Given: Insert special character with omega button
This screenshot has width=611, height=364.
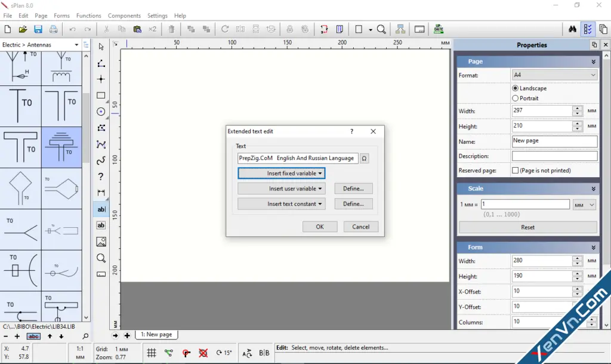Looking at the screenshot, I should coord(364,158).
